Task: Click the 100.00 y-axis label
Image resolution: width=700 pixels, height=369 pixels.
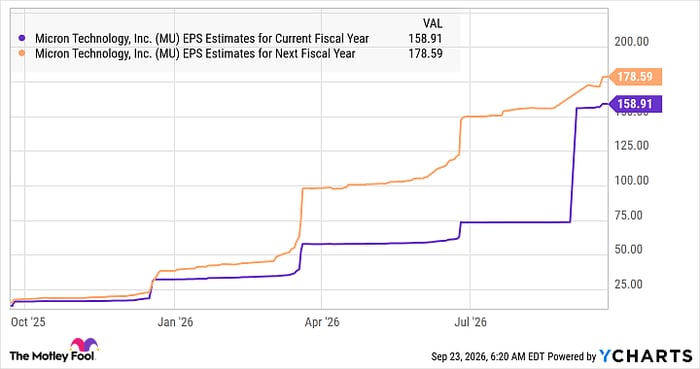Action: 631,180
